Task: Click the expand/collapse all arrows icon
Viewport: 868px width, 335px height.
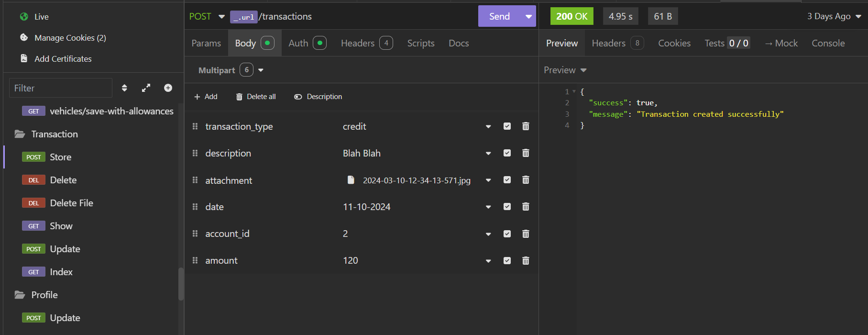Action: [x=146, y=88]
